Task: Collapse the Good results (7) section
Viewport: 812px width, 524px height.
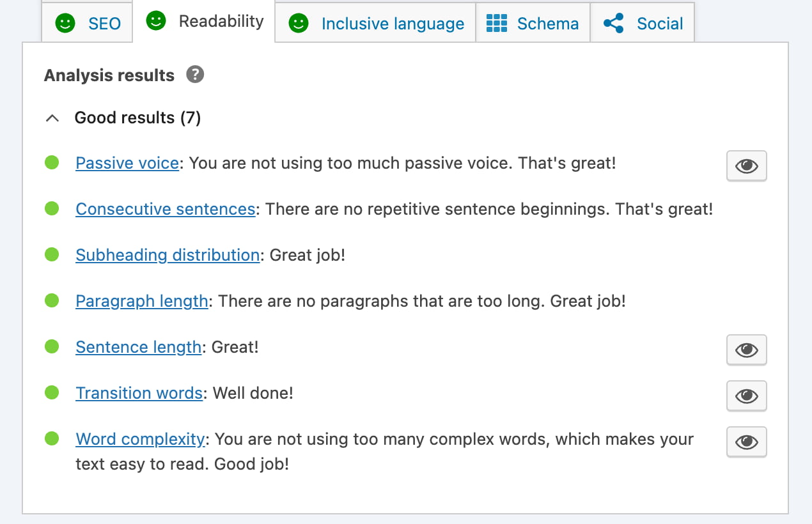Action: (x=54, y=118)
